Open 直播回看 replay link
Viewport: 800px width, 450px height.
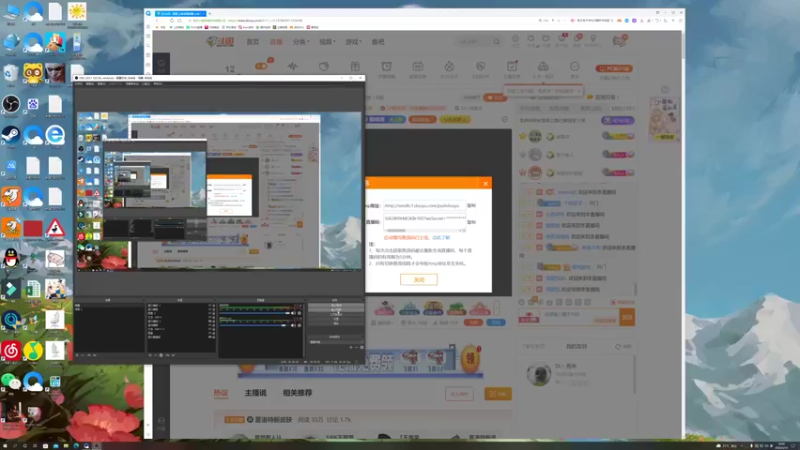603,97
